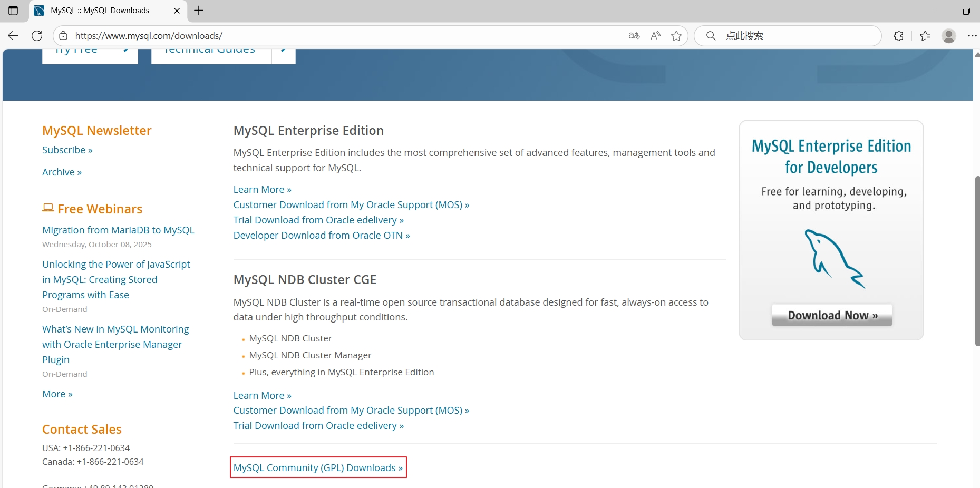Viewport: 980px width, 488px height.
Task: Open the newsletter Archive link
Action: [62, 172]
